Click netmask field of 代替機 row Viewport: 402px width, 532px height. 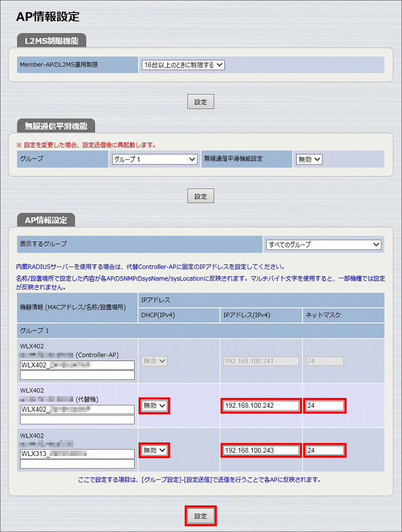point(325,406)
